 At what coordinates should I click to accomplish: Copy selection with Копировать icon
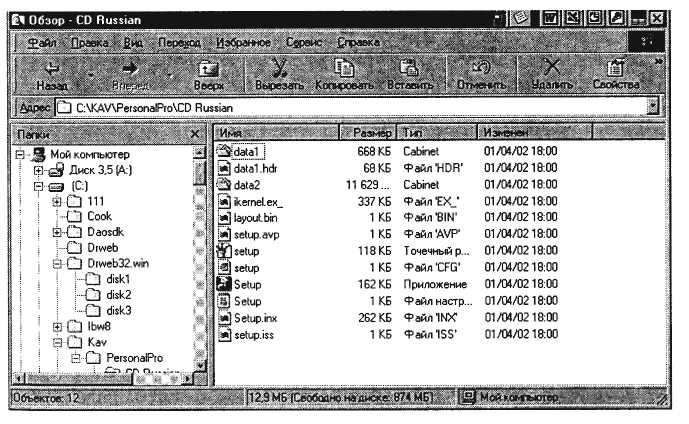344,75
